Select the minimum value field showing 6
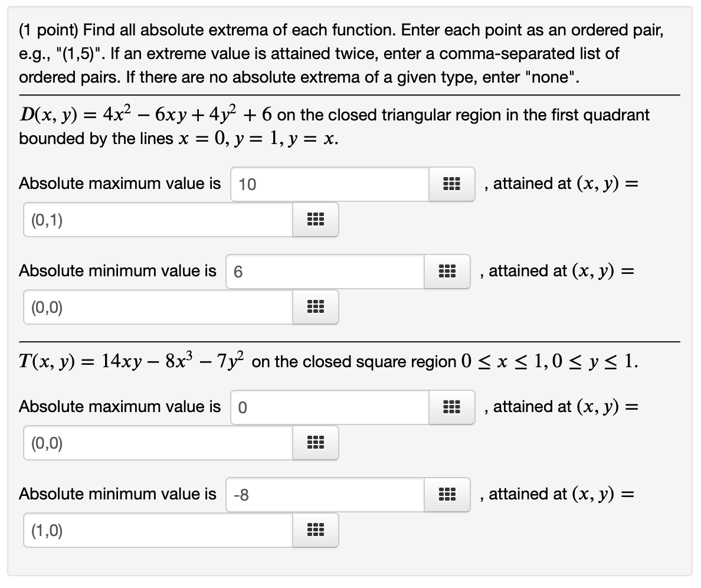Image resolution: width=701 pixels, height=588 pixels. [325, 271]
